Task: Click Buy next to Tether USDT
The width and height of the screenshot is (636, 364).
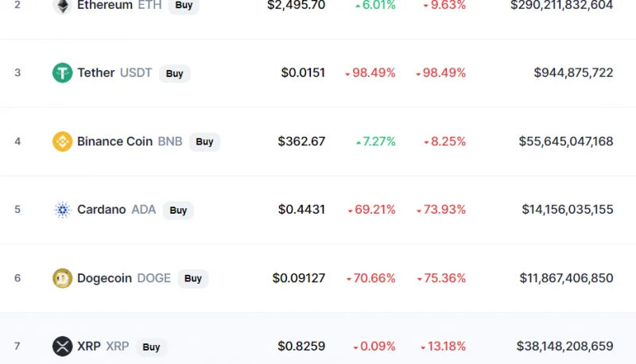Action: (174, 73)
